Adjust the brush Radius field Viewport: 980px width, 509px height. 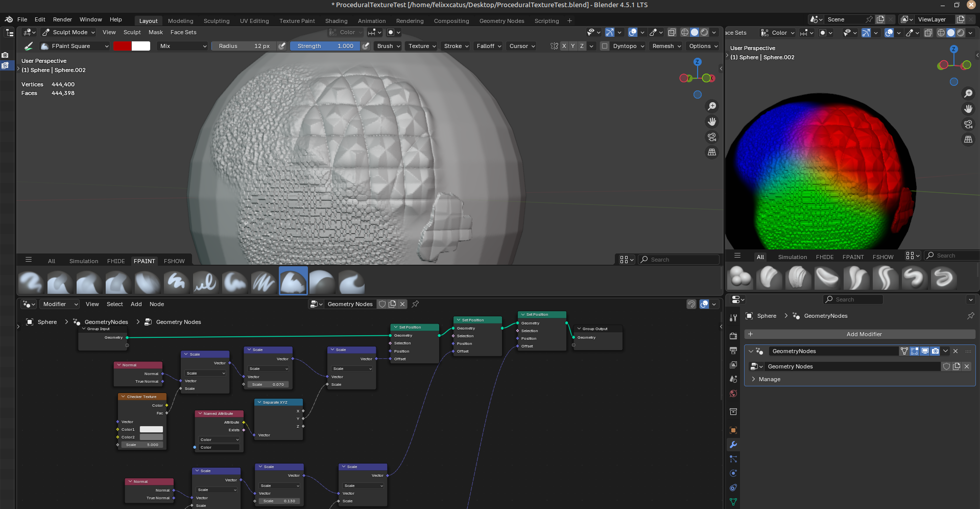click(x=244, y=46)
